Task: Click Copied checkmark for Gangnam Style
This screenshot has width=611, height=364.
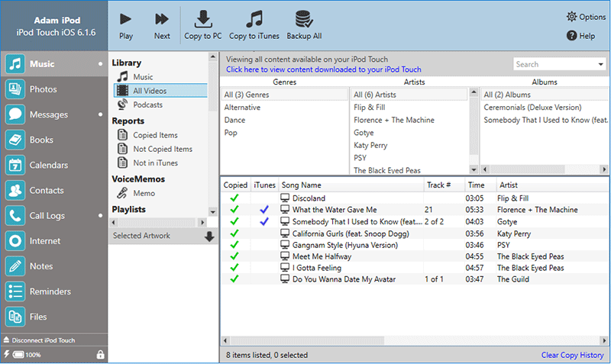Action: pos(234,245)
